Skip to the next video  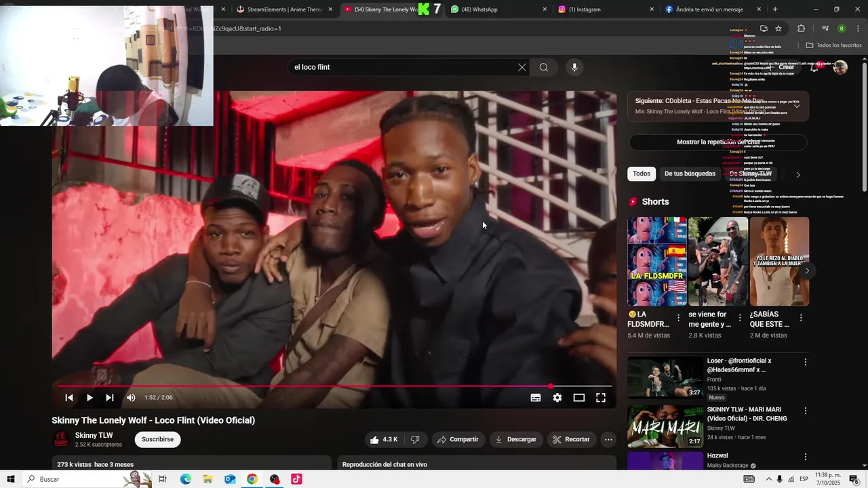coord(110,398)
